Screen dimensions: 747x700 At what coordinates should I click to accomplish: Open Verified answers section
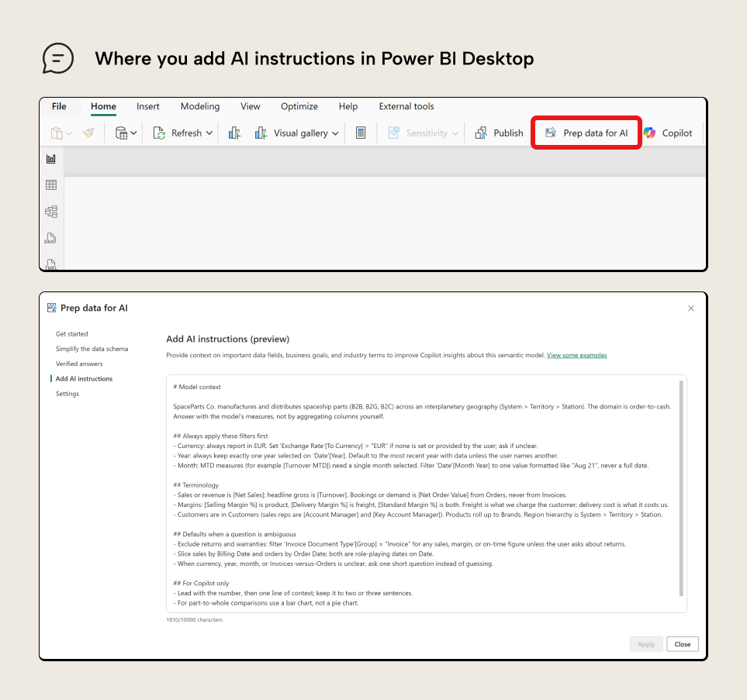[79, 364]
